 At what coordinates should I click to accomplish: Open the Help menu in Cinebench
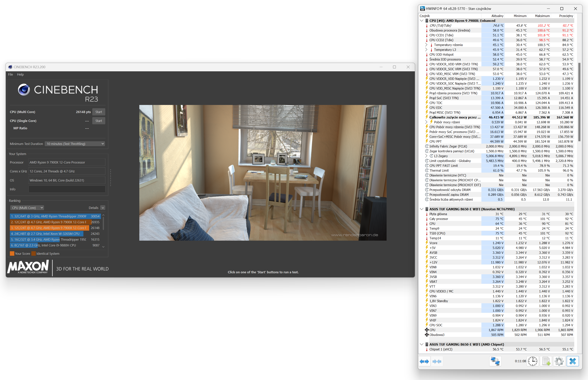tap(20, 75)
